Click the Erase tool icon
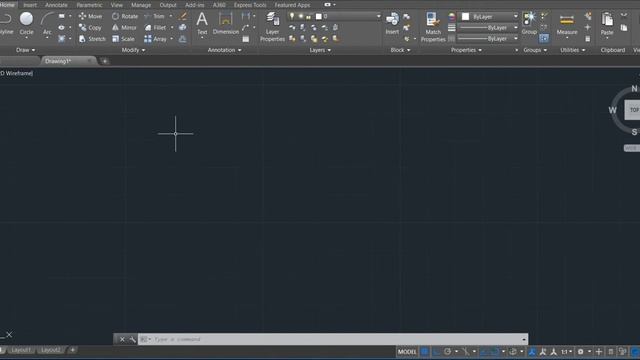640x360 pixels. click(x=182, y=16)
